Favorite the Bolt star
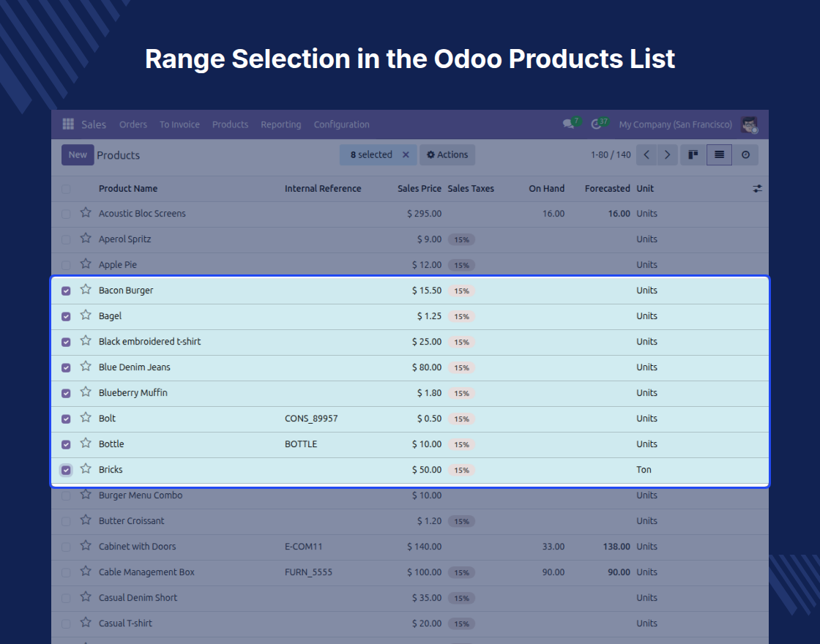820x644 pixels. pos(86,417)
